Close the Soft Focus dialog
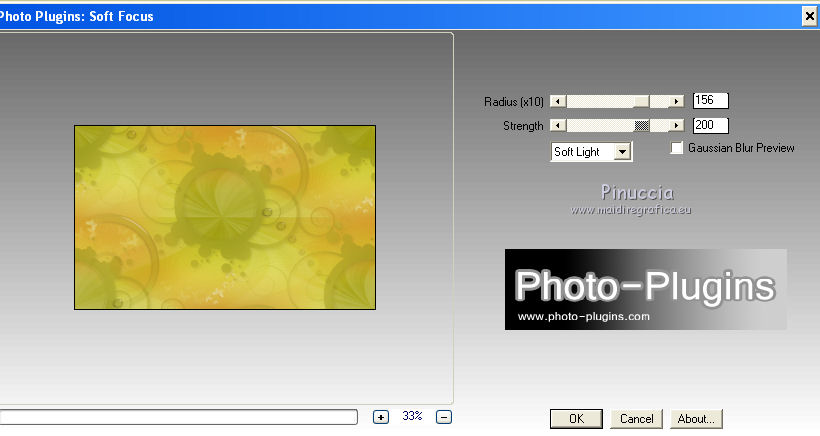Viewport: 820px width, 436px height. pyautogui.click(x=810, y=16)
